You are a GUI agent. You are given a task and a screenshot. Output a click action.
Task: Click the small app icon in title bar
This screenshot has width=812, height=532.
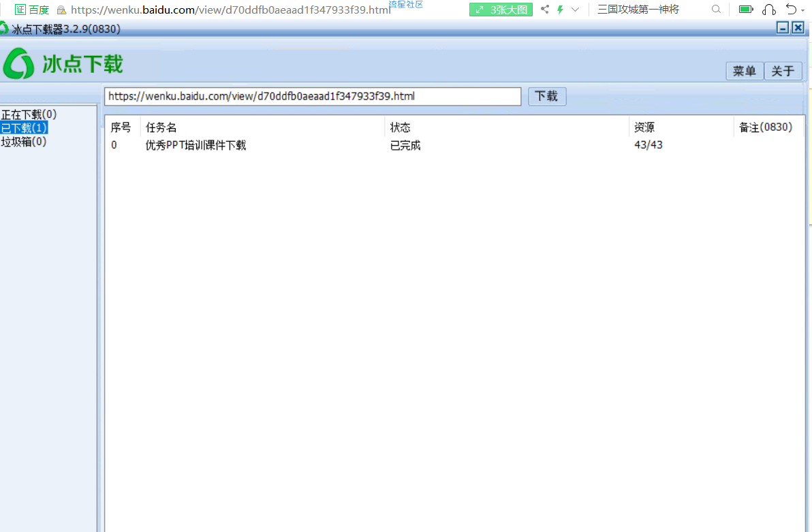tap(3, 29)
